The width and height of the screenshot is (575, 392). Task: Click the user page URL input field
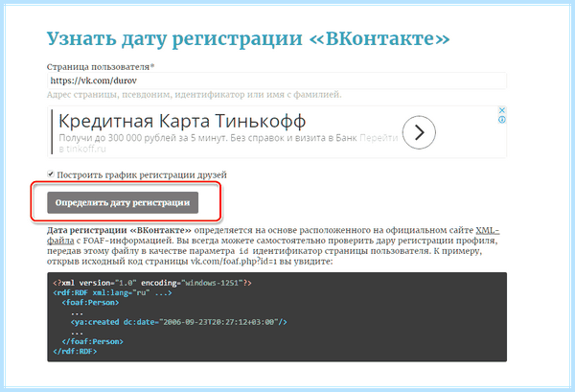click(x=277, y=81)
